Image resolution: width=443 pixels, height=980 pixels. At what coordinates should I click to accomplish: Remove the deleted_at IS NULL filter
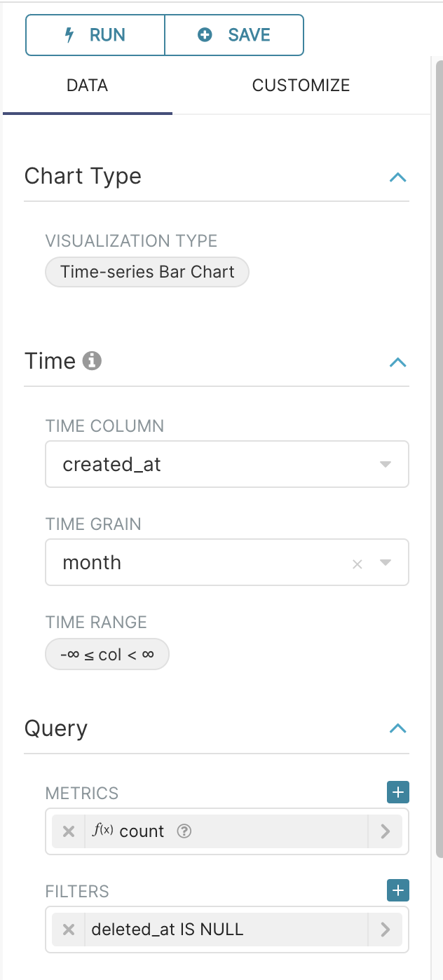(x=69, y=930)
